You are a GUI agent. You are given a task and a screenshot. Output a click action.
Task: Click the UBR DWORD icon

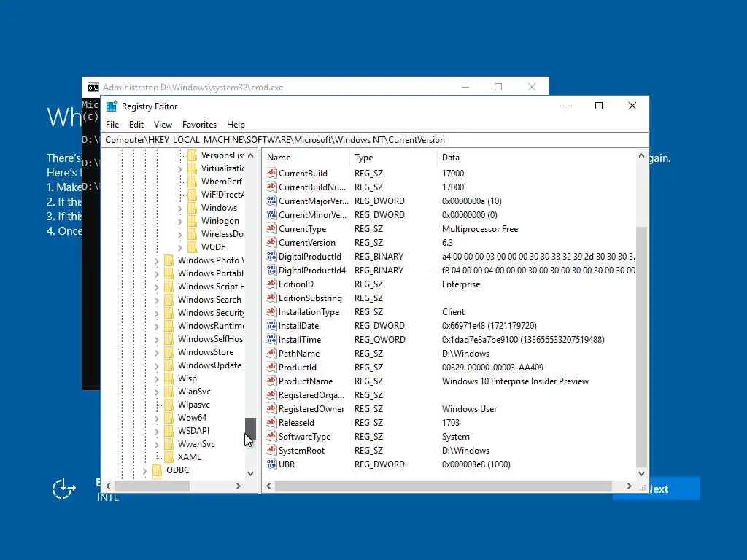[271, 463]
